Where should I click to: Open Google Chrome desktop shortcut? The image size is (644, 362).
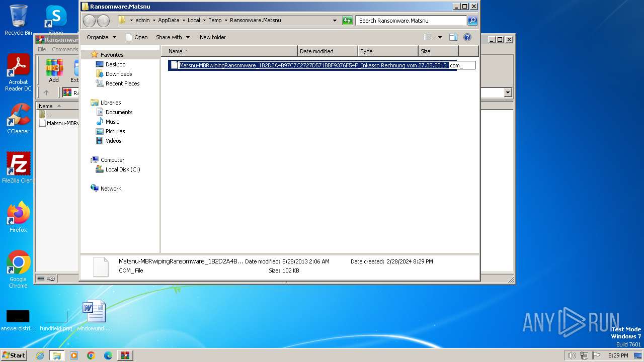18,269
